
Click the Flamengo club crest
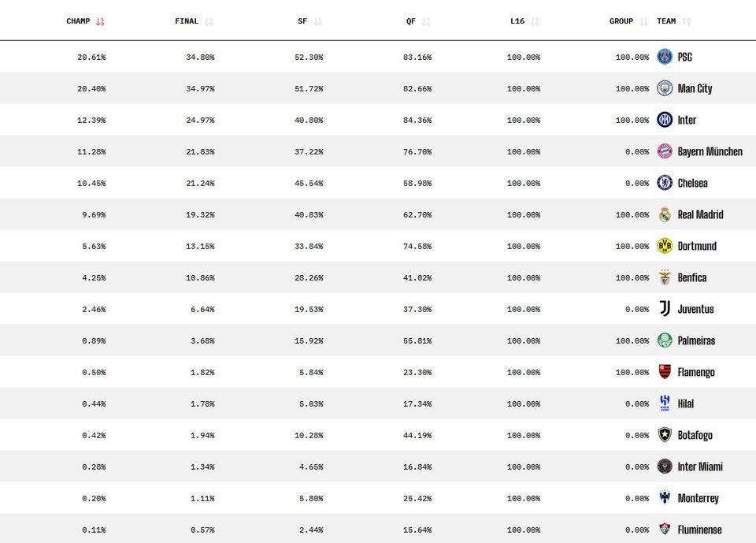click(665, 372)
